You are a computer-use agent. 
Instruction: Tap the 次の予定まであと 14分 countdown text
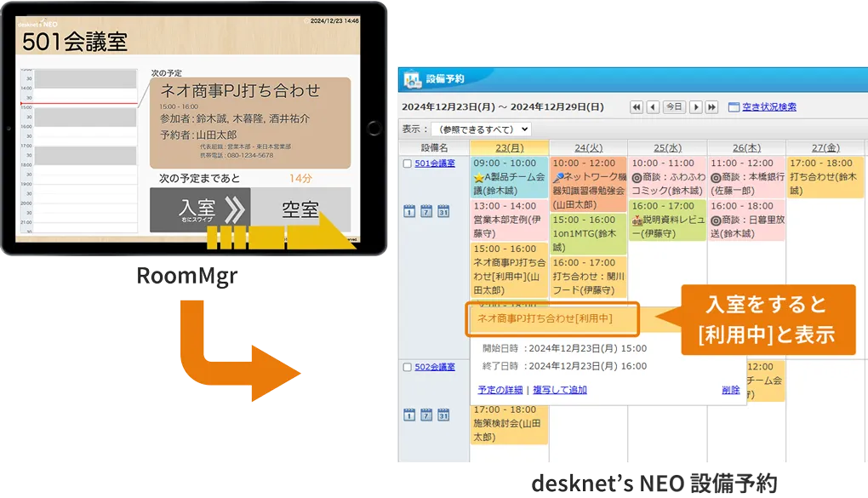236,179
